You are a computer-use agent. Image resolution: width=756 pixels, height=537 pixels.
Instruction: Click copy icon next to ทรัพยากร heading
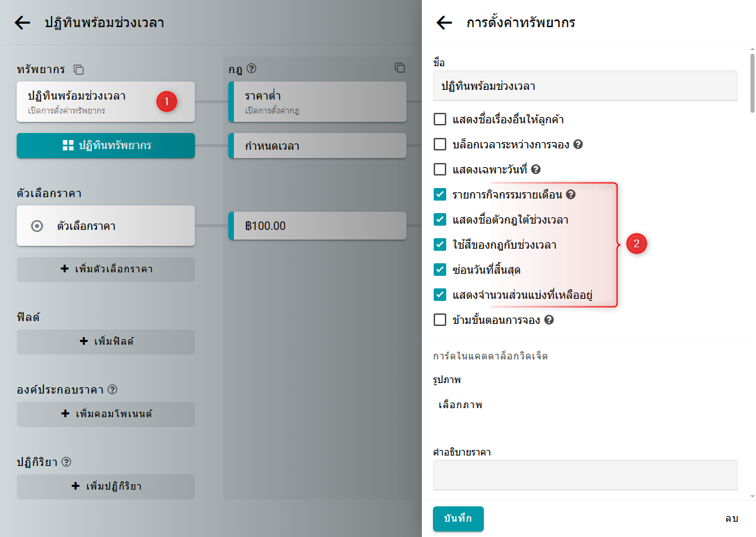[79, 70]
